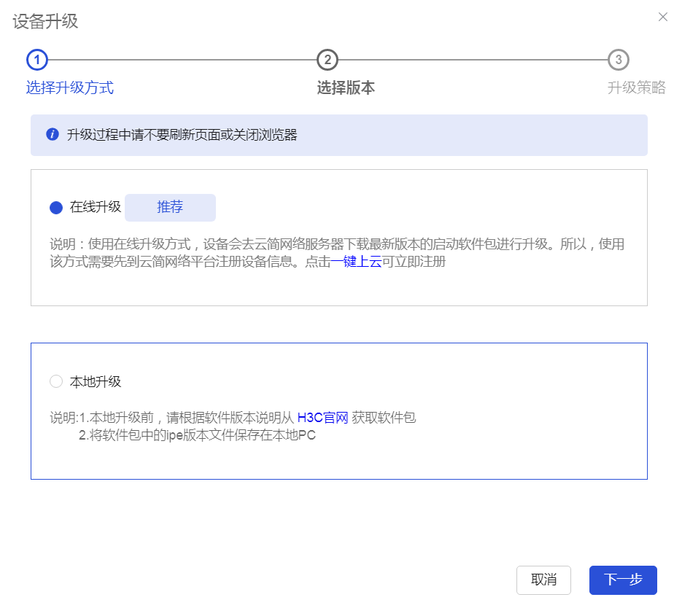The width and height of the screenshot is (674, 616).
Task: Click the step 3 circle icon
Action: pyautogui.click(x=618, y=60)
